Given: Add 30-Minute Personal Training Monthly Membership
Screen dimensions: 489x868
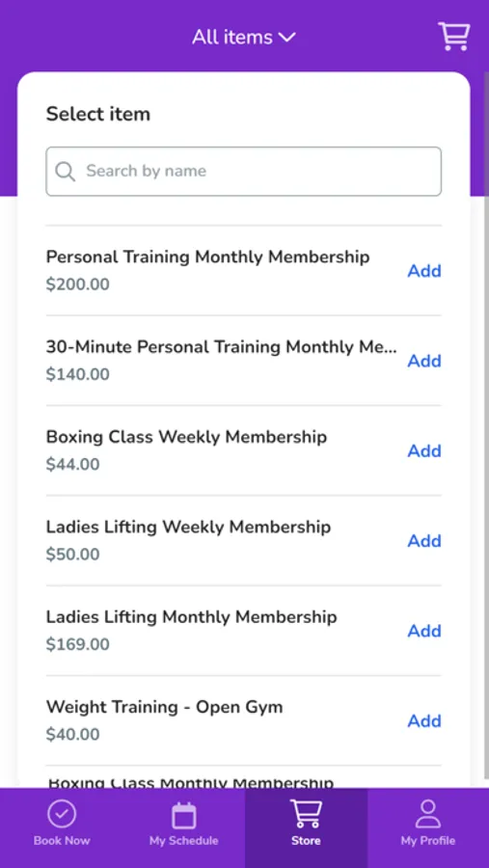Looking at the screenshot, I should coord(424,361).
